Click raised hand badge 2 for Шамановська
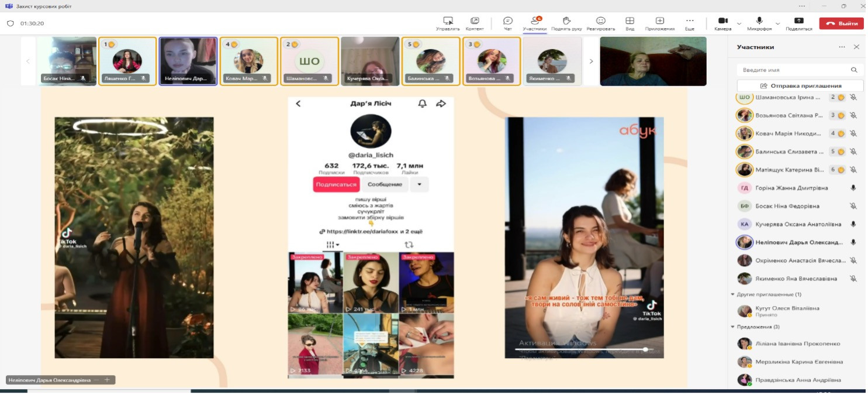868x395 pixels. tap(838, 98)
